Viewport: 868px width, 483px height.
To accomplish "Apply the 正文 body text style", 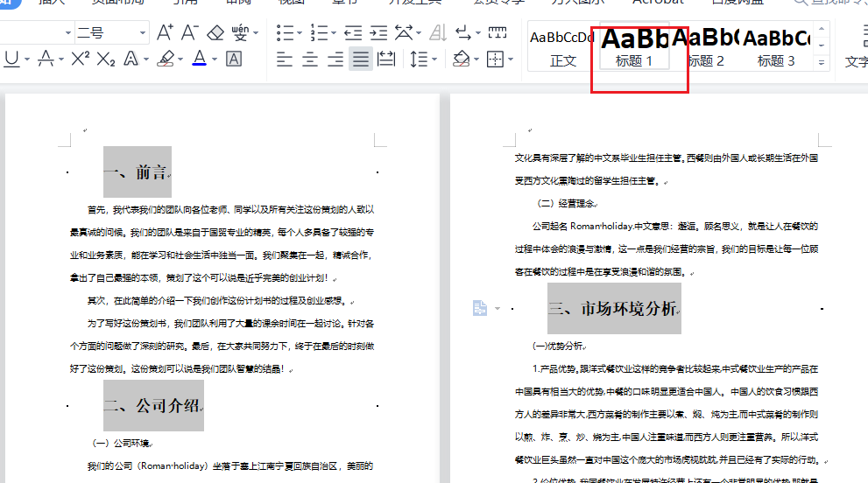I will coord(562,48).
